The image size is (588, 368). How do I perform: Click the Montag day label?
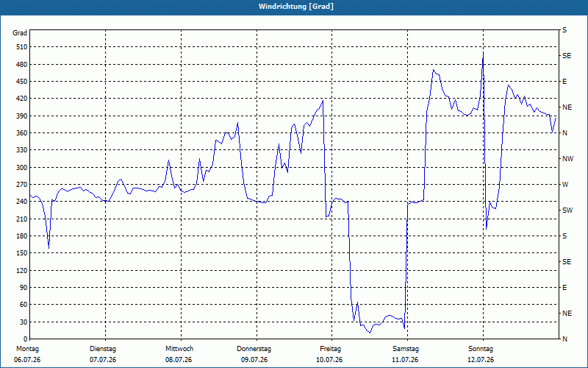[x=27, y=349]
